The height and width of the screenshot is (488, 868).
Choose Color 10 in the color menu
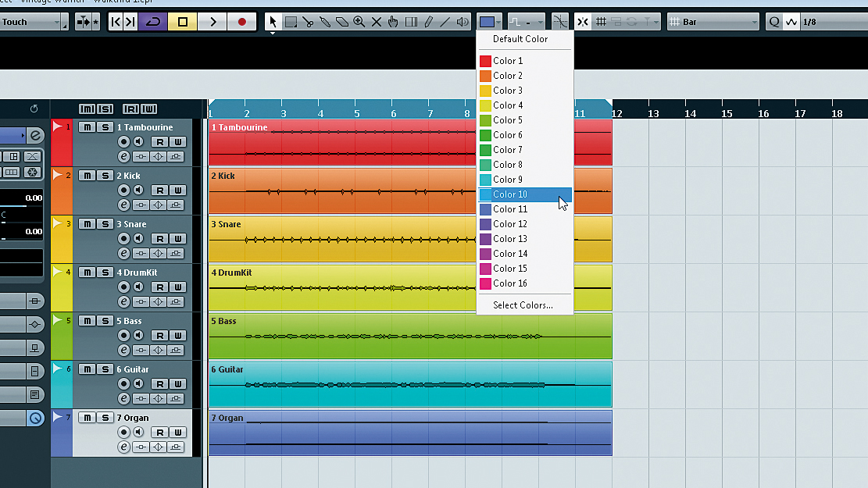[525, 194]
